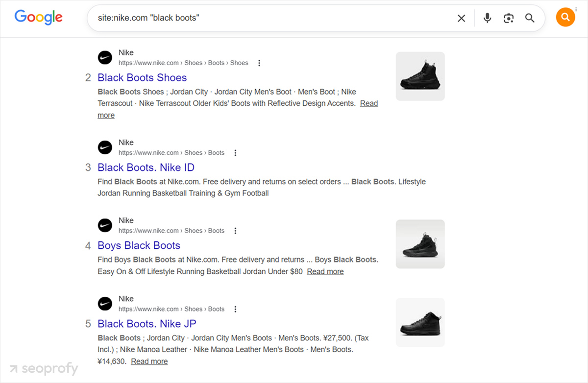Open options menu for Boys Black Boots result
Viewport: 588px width, 383px height.
click(x=236, y=230)
